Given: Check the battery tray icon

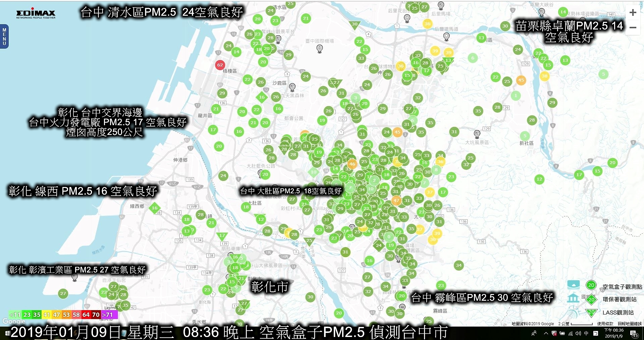Looking at the screenshot, I should pyautogui.click(x=562, y=333).
